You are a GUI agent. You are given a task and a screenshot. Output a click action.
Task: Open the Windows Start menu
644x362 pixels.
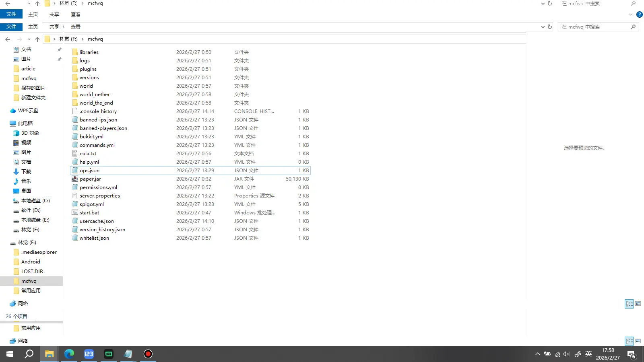[10, 354]
